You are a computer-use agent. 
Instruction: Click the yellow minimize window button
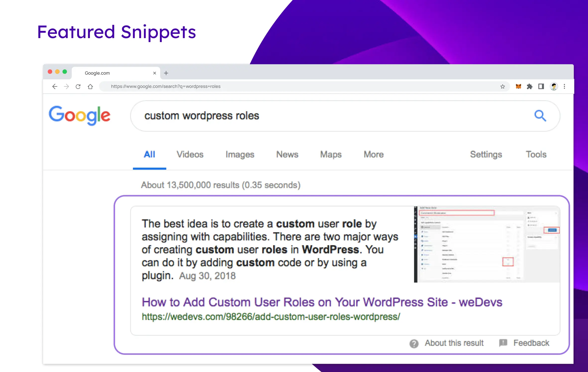(57, 72)
